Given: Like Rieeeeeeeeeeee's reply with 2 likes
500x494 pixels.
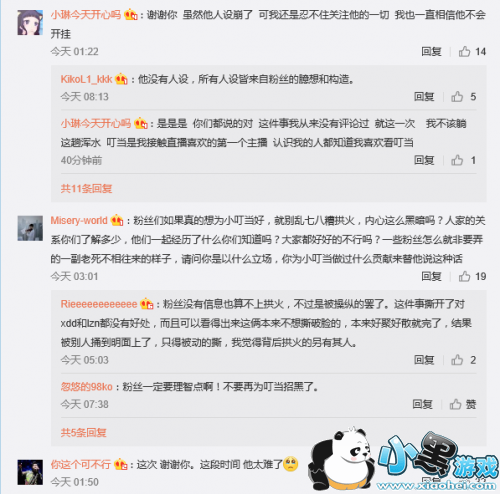Looking at the screenshot, I should point(457,360).
